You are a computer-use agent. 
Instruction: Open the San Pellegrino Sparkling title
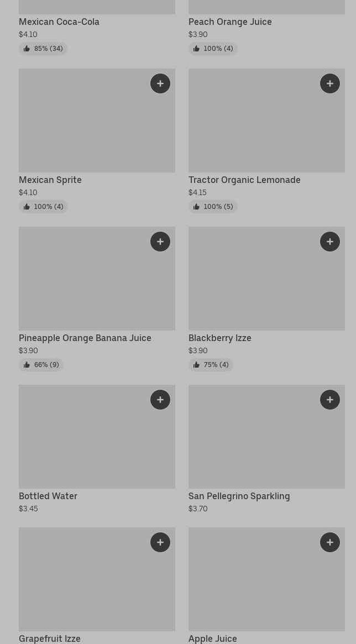tap(239, 496)
